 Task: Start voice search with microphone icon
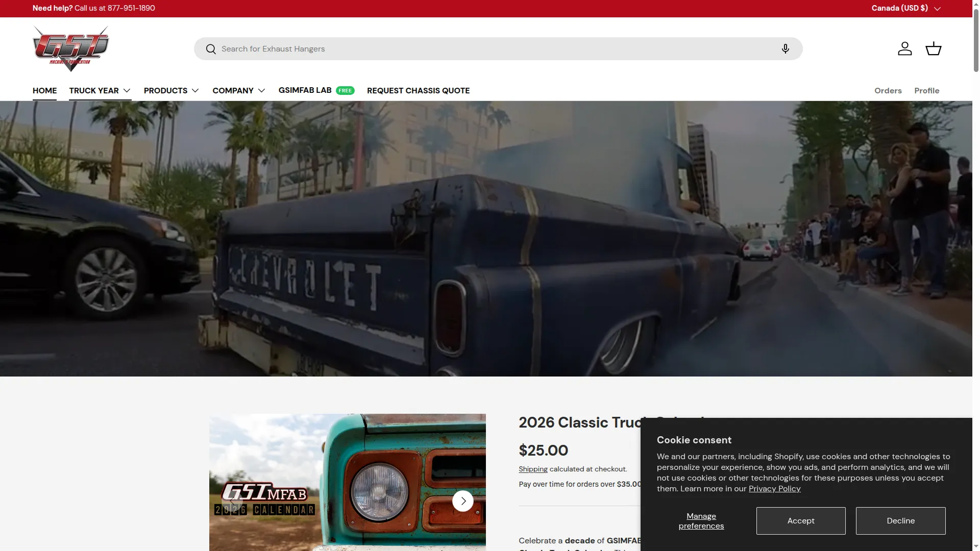[x=786, y=48]
